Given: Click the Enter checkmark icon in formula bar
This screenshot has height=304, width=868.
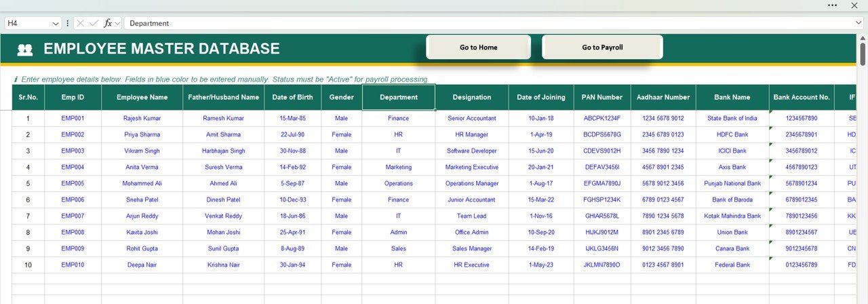Looking at the screenshot, I should pos(94,23).
